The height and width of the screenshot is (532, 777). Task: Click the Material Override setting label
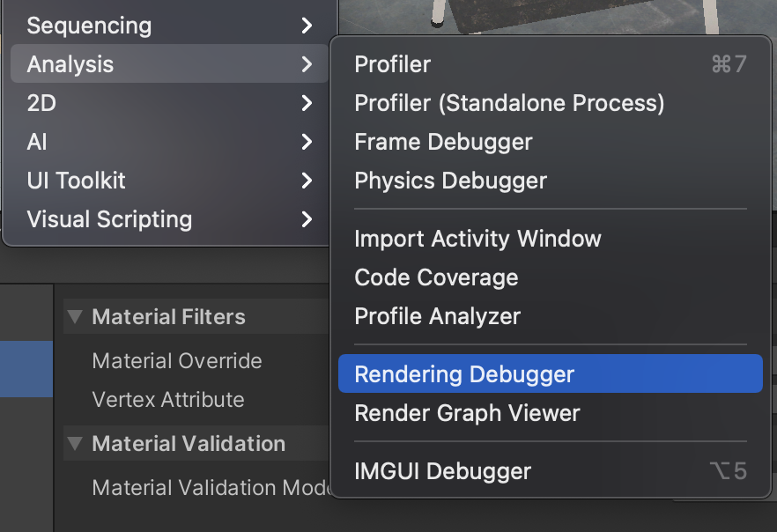177,361
